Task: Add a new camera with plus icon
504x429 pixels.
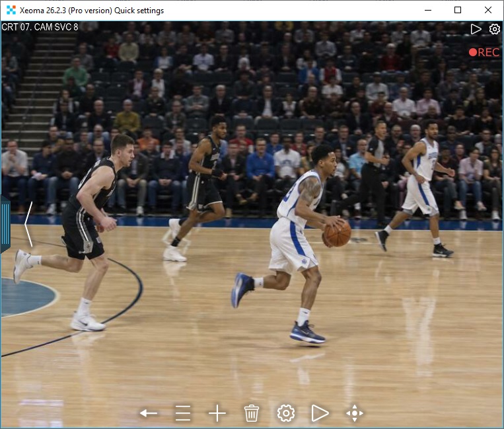Action: click(217, 413)
